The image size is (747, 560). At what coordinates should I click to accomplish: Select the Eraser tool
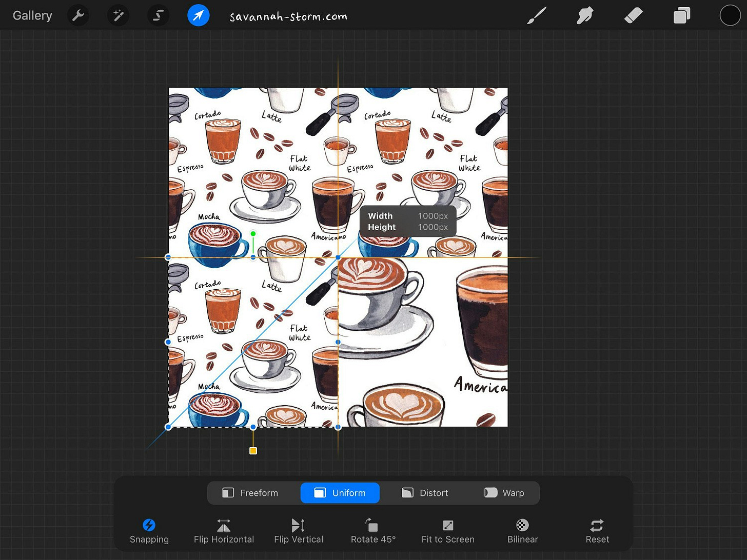coord(634,15)
